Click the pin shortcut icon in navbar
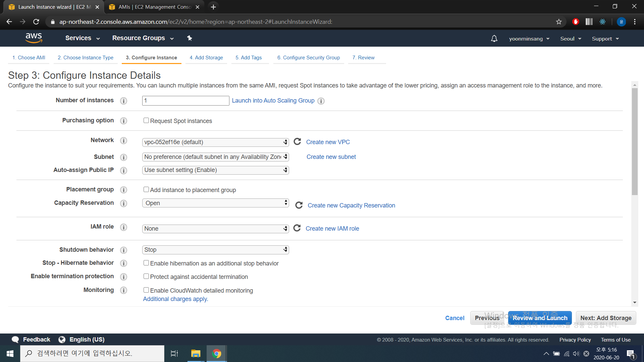Image resolution: width=644 pixels, height=362 pixels. (x=190, y=38)
